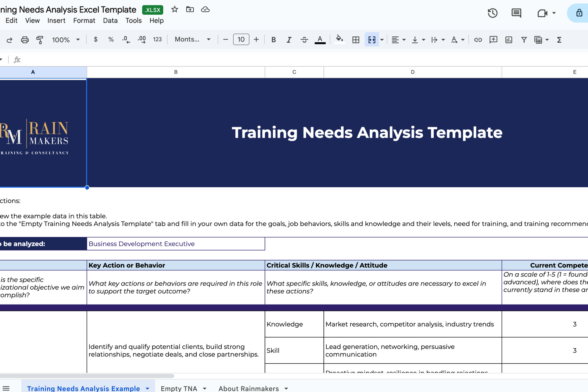The image size is (588, 392).
Task: Open the Help menu
Action: (x=157, y=21)
